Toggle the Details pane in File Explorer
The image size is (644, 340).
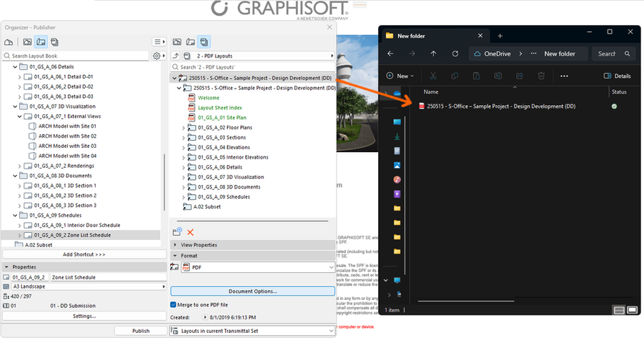[618, 76]
